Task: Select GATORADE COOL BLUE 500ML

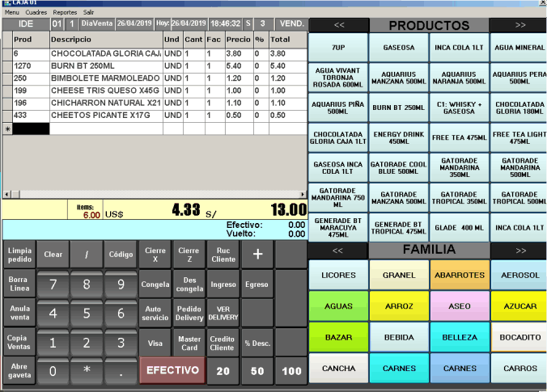Action: click(399, 167)
